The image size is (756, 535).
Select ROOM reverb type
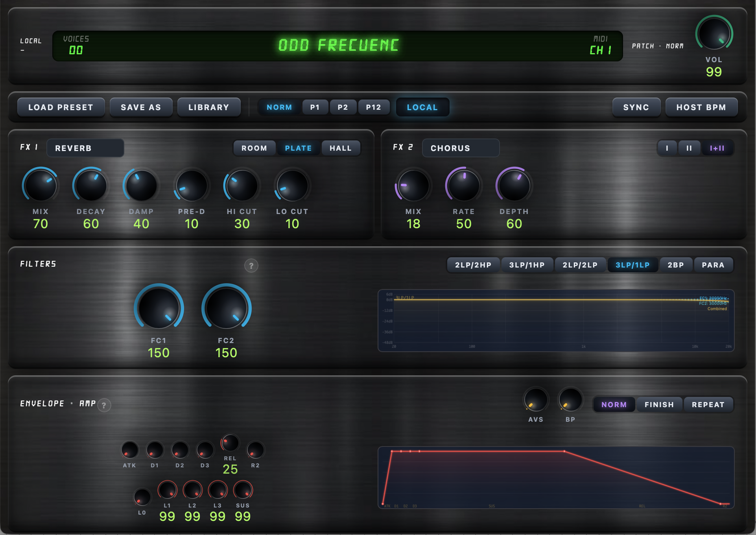pos(254,148)
